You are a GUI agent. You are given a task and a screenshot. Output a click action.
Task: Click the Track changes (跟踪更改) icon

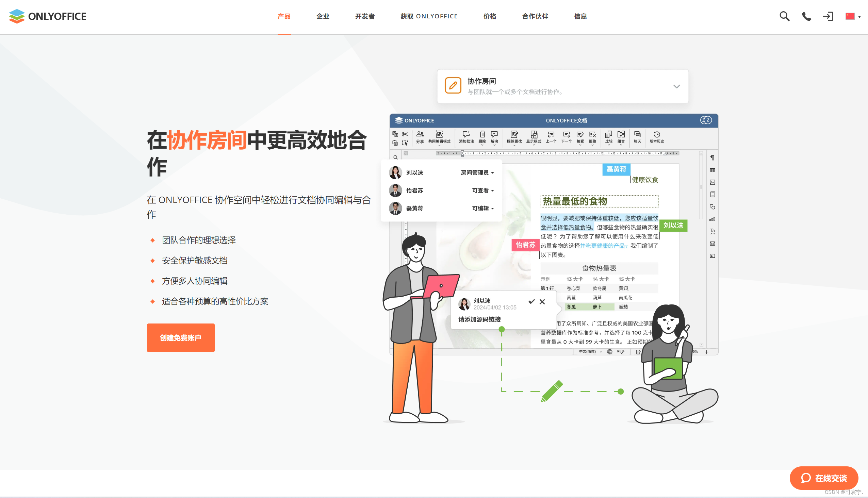coord(514,137)
